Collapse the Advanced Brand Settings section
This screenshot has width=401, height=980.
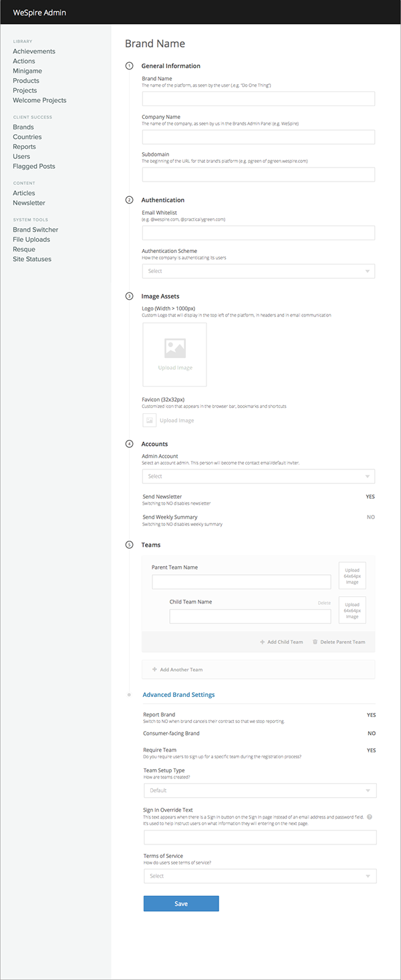point(178,695)
